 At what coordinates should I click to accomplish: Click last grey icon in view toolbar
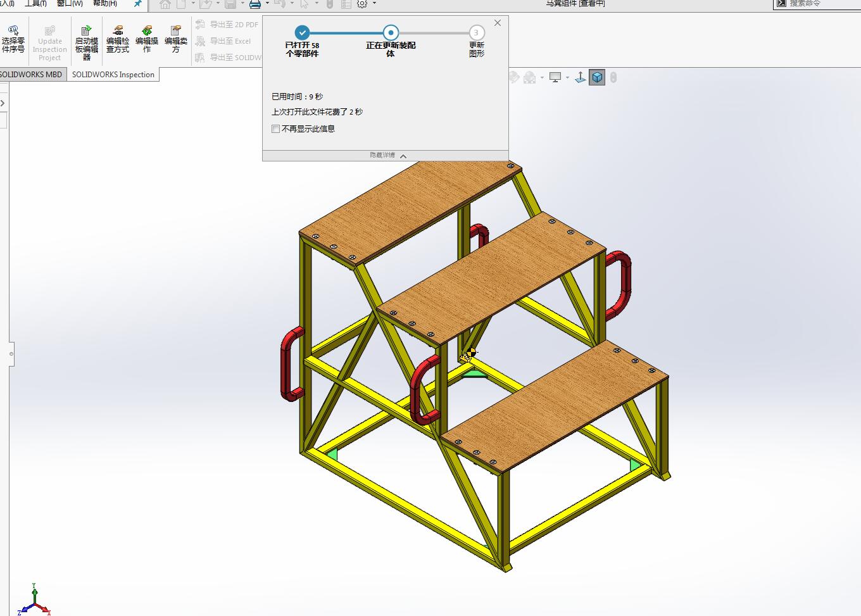pyautogui.click(x=613, y=77)
